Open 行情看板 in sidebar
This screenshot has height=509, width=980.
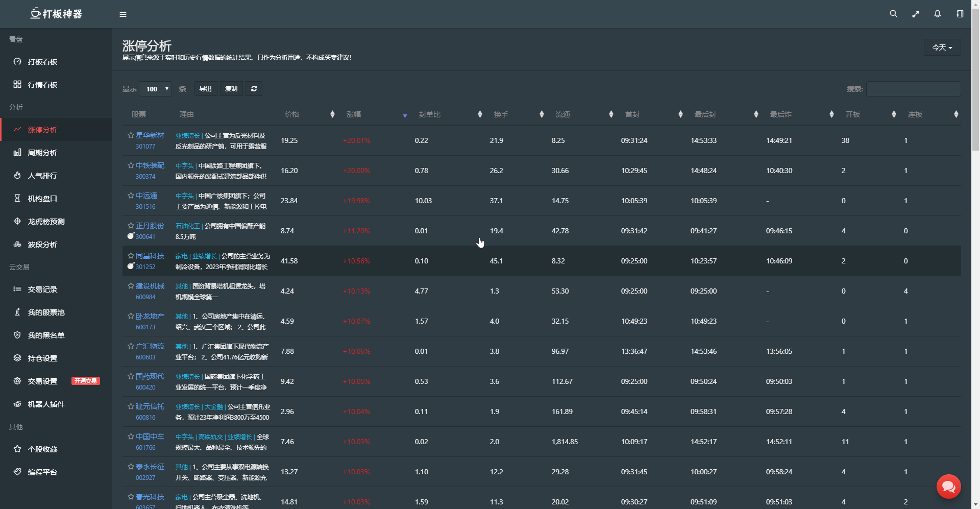[56, 85]
